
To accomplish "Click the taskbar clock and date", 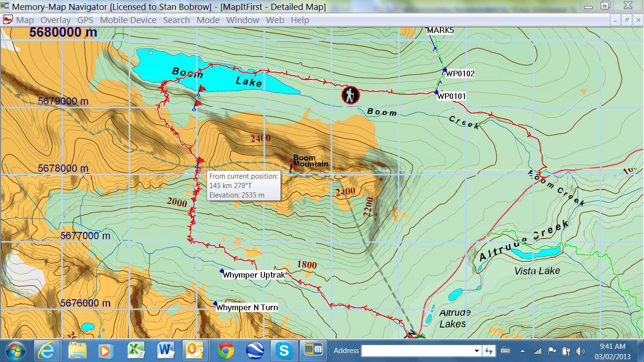I will (x=613, y=351).
